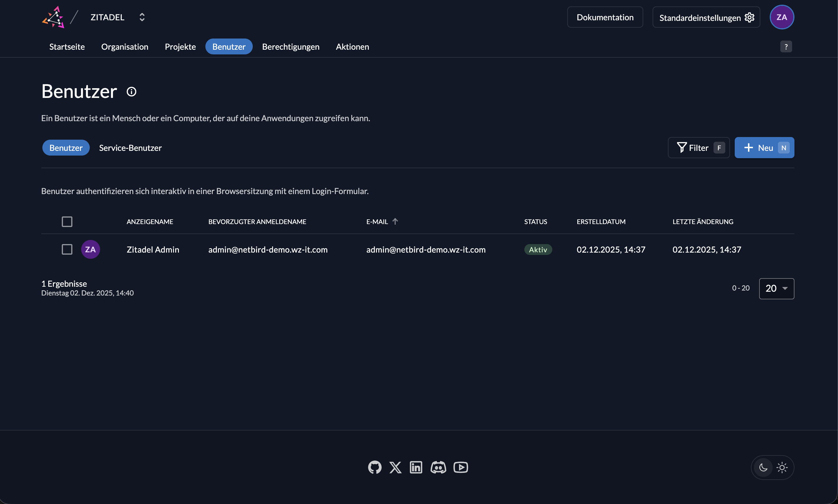Expand the ZITADEL organization switcher
The height and width of the screenshot is (504, 838).
tap(142, 17)
